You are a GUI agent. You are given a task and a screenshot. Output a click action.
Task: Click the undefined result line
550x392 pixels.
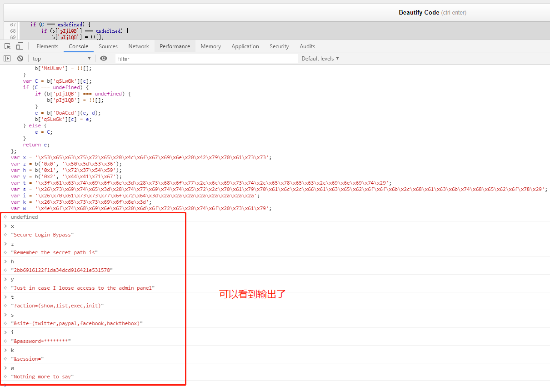(25, 217)
